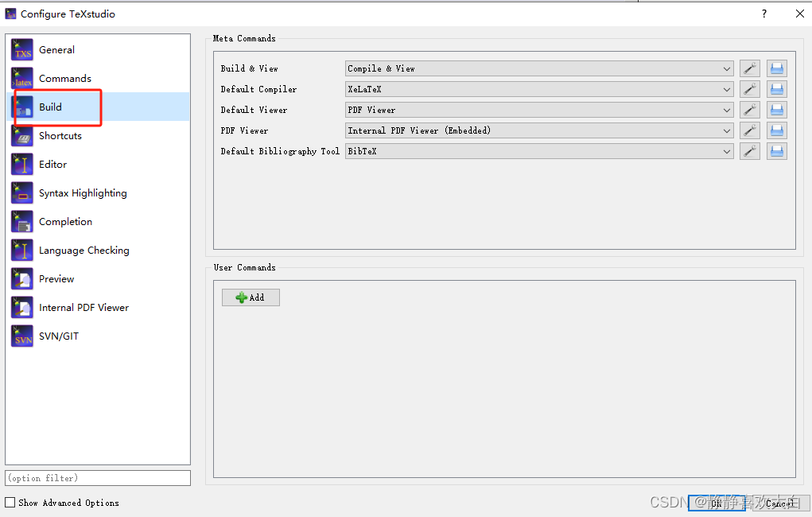The width and height of the screenshot is (812, 517).
Task: Click blue reset icon for Build & View
Action: click(777, 68)
